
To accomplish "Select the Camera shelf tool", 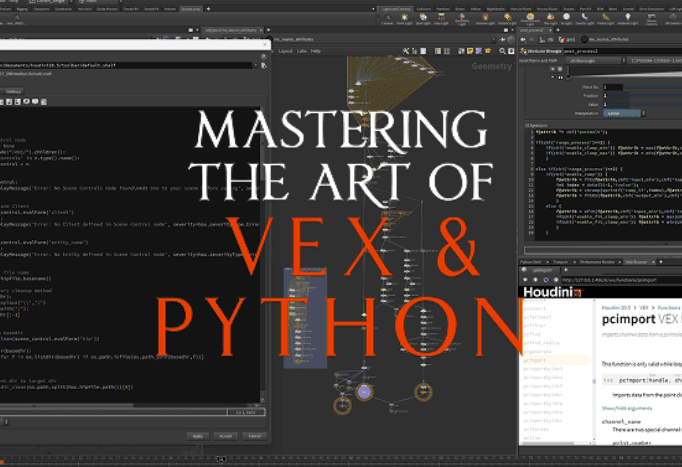I will 387,18.
